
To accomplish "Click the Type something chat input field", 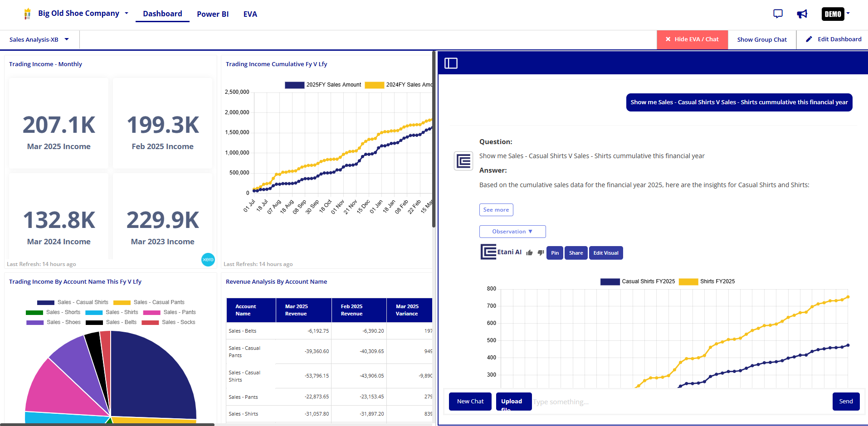I will [x=682, y=402].
